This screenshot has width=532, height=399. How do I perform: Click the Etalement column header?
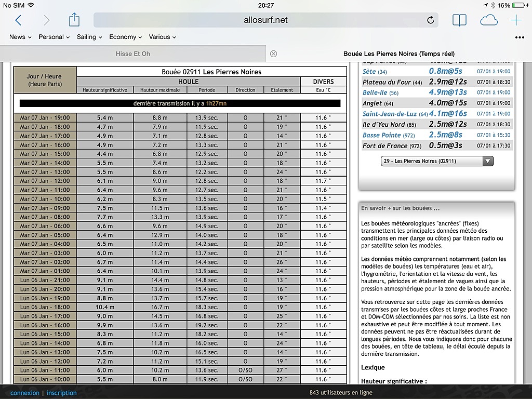point(282,90)
